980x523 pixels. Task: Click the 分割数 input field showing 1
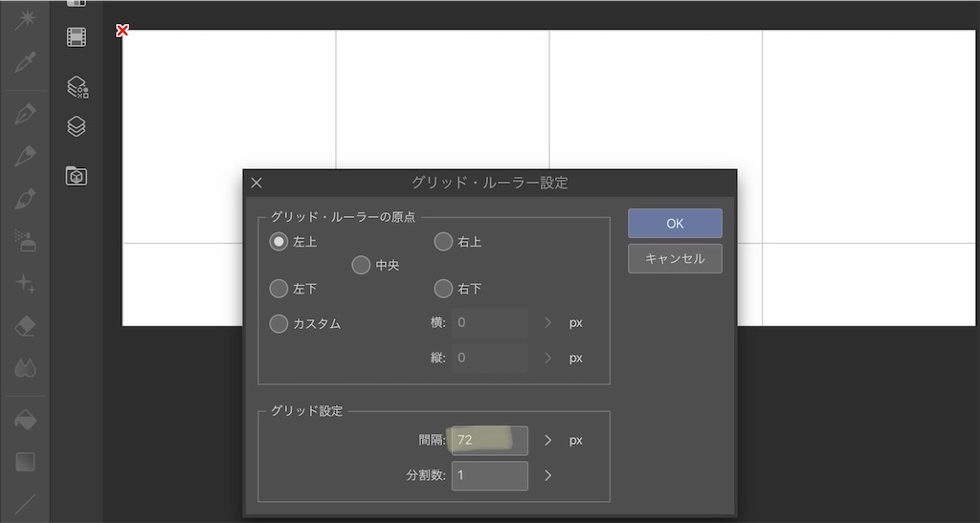[490, 475]
